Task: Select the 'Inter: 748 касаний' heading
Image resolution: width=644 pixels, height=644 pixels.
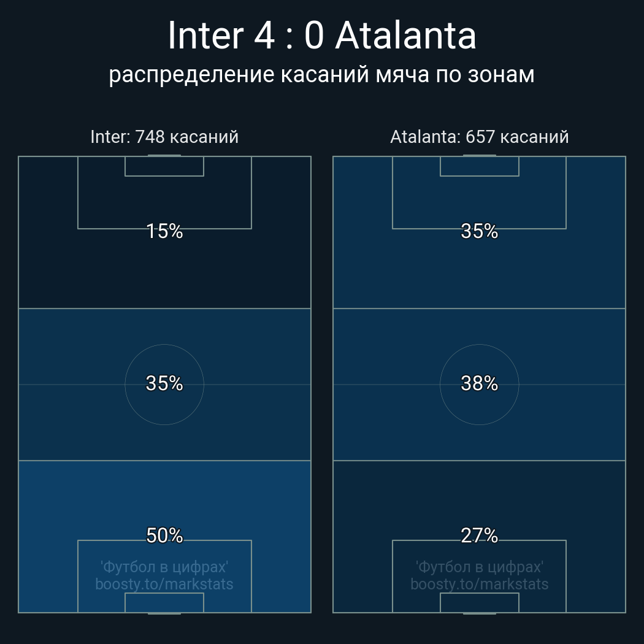Action: (164, 137)
